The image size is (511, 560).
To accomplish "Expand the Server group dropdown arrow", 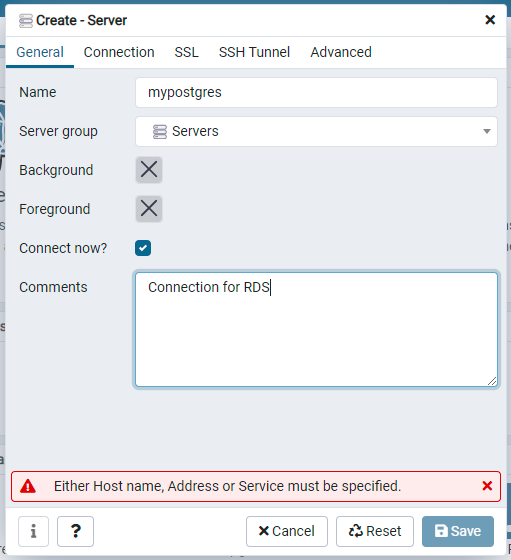I will (x=486, y=131).
